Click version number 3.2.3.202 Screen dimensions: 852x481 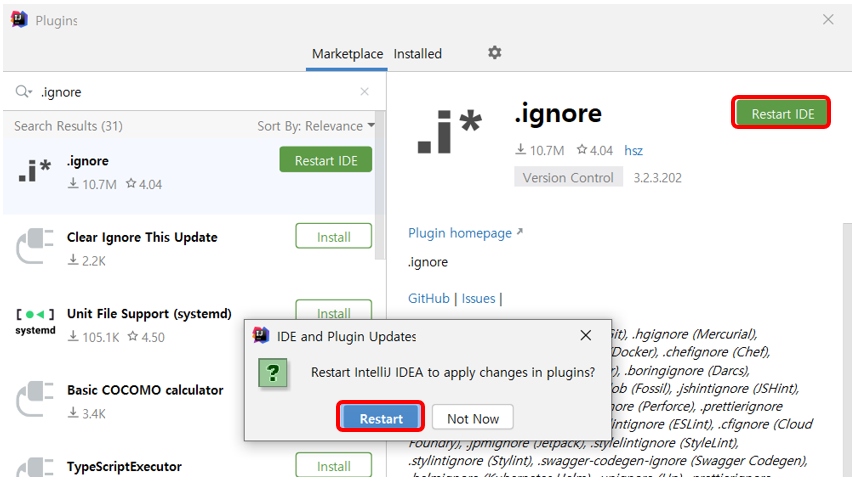pos(657,178)
